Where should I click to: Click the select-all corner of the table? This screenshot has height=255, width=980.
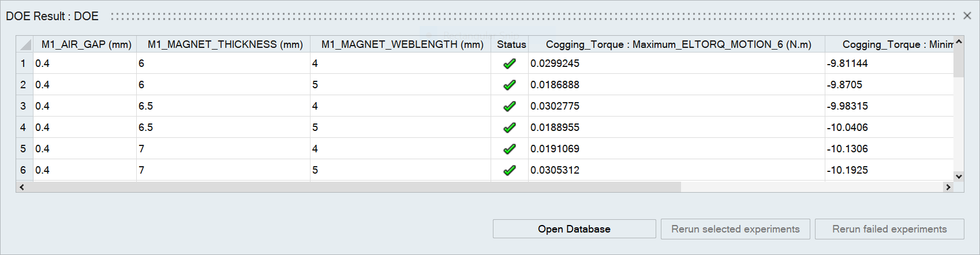point(25,44)
